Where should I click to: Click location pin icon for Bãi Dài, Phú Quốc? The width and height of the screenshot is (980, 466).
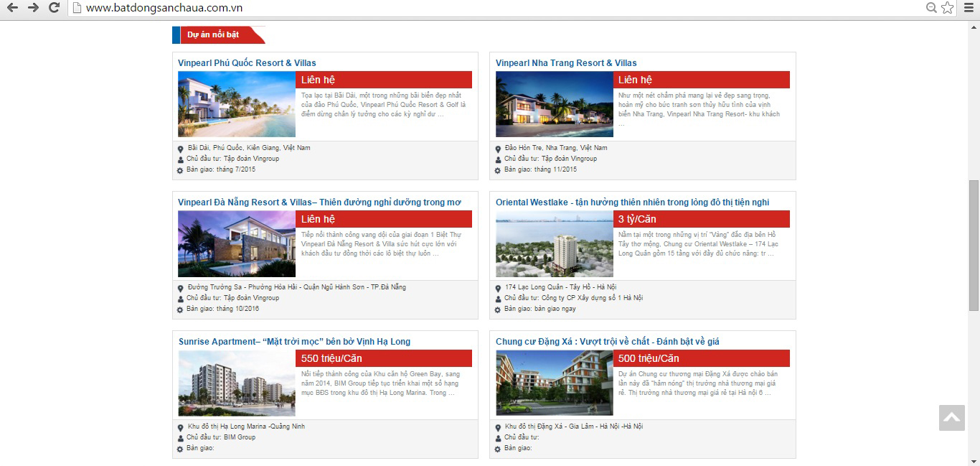pyautogui.click(x=180, y=149)
